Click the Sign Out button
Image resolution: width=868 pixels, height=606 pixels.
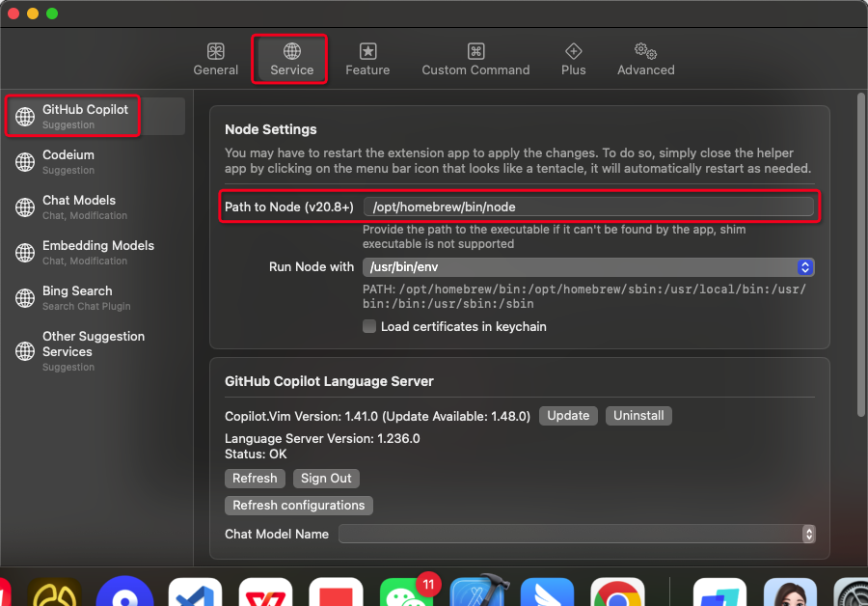point(326,478)
